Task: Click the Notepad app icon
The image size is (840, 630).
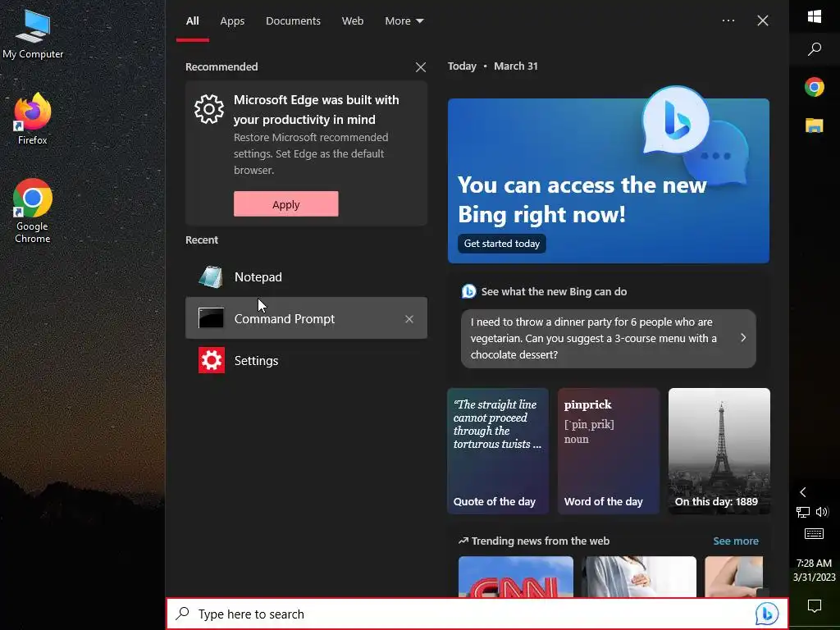Action: (211, 277)
